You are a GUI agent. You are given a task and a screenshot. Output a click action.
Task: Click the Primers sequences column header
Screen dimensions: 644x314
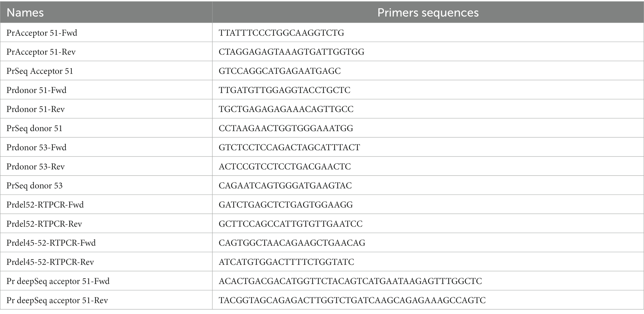(428, 12)
